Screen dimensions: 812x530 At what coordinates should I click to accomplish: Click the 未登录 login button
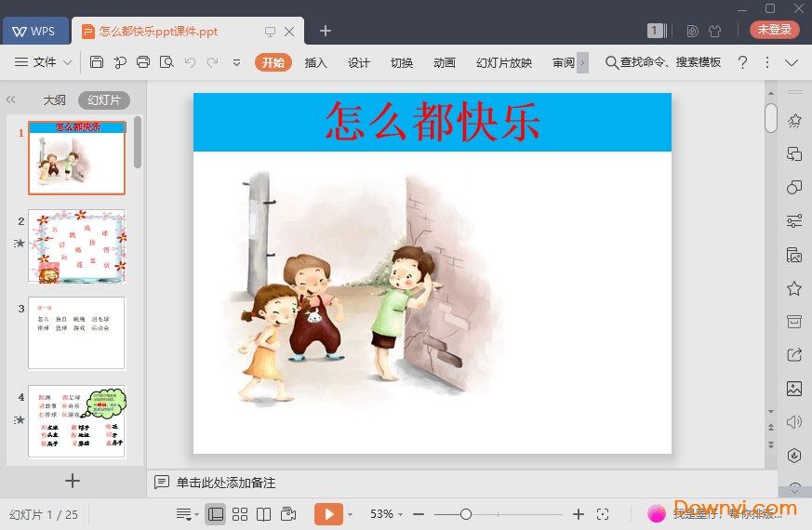(x=775, y=30)
